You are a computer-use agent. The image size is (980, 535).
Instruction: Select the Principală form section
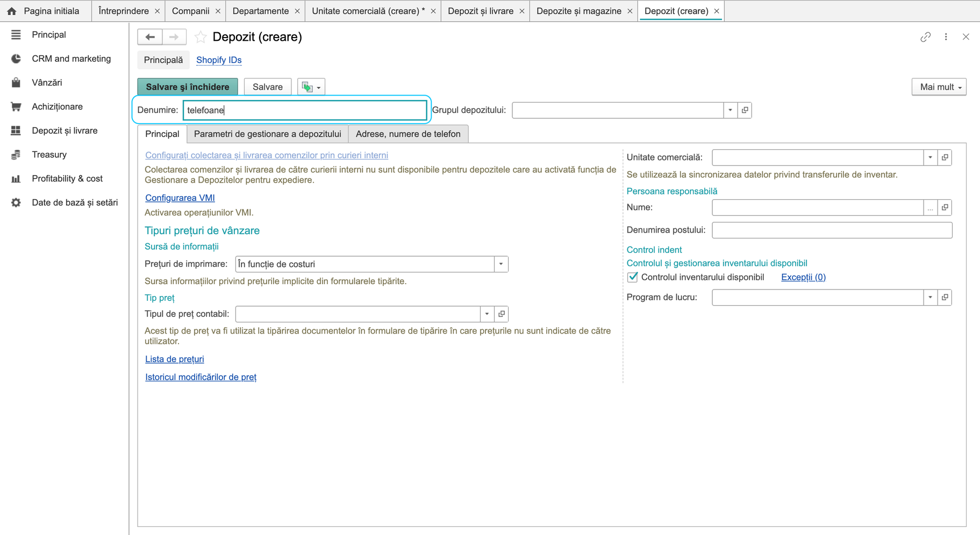163,60
